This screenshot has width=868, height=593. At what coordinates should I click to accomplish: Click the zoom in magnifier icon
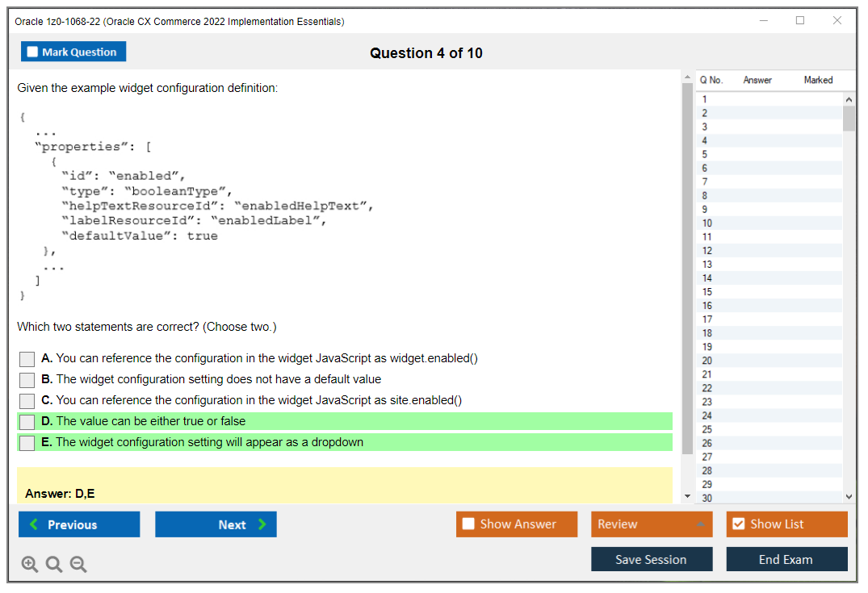point(30,565)
